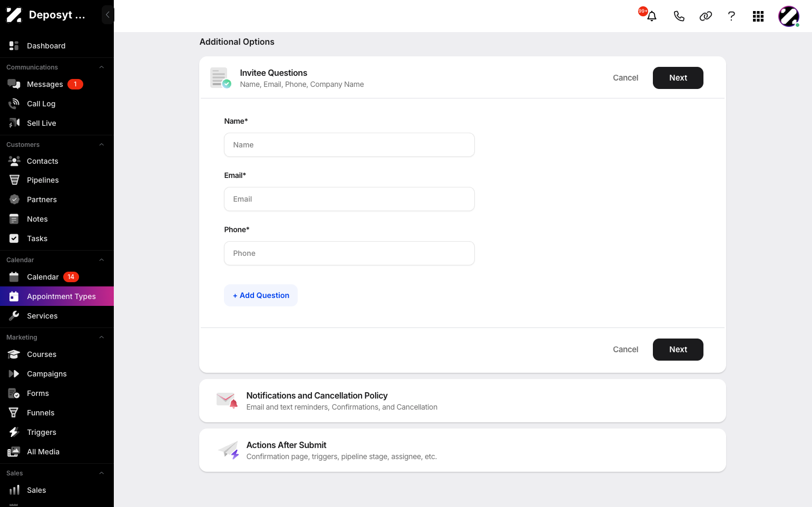Click the Notifications envelope bell icon
812x507 pixels.
coord(227,401)
